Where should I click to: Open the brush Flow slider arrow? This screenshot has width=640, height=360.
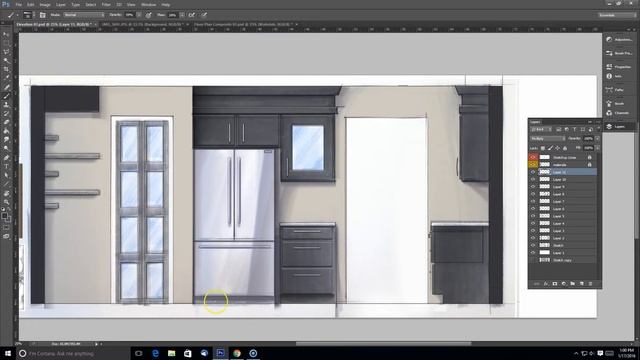click(182, 15)
